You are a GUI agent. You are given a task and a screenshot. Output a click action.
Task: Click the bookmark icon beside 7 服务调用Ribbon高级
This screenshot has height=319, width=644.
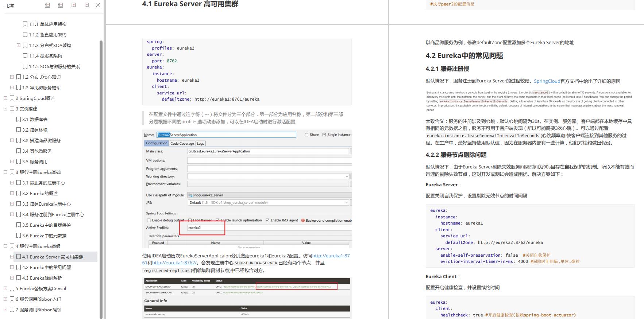coord(12,310)
